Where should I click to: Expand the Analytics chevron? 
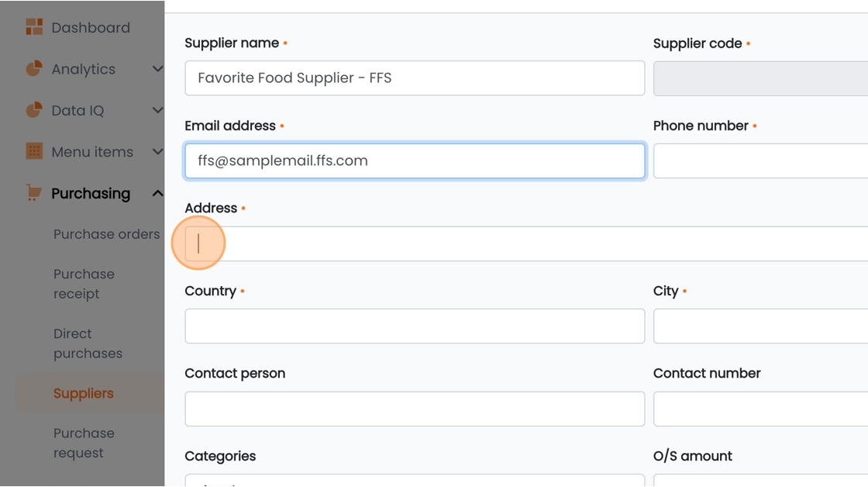157,69
